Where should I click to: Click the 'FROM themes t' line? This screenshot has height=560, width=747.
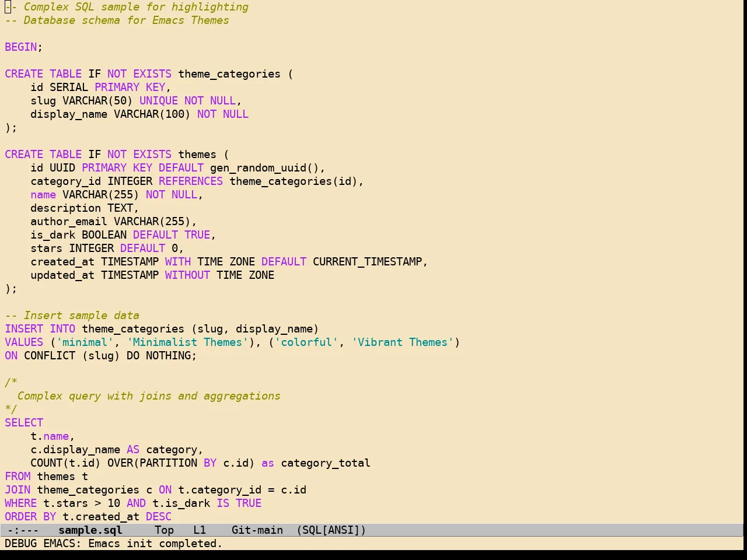[46, 477]
